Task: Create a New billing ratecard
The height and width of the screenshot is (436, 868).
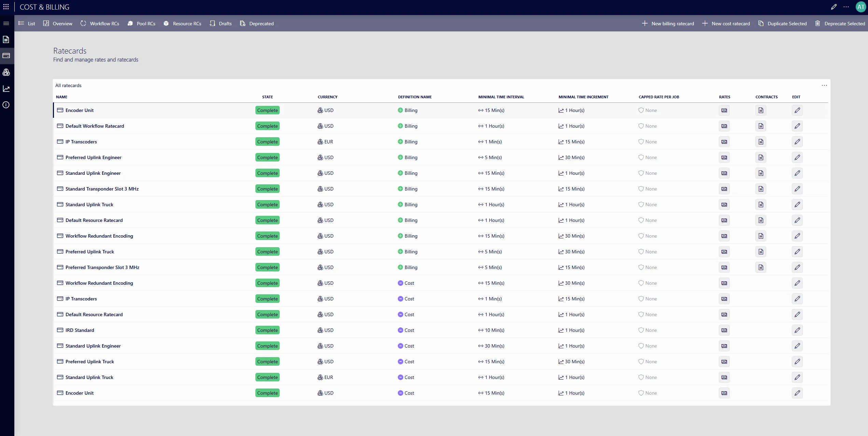Action: [x=668, y=24]
